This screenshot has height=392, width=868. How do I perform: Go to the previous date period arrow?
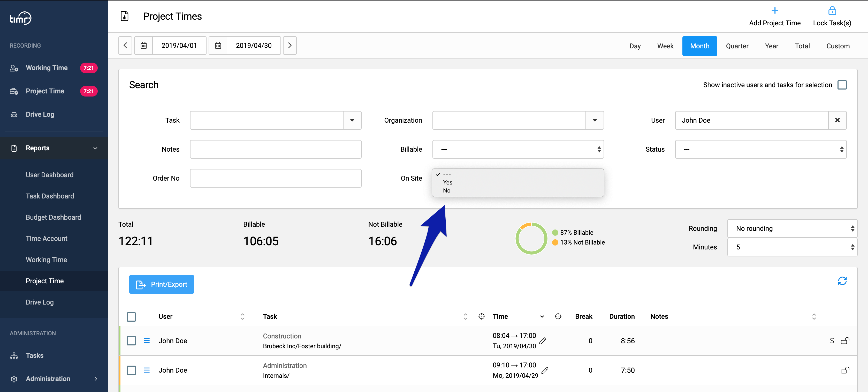[x=125, y=45]
